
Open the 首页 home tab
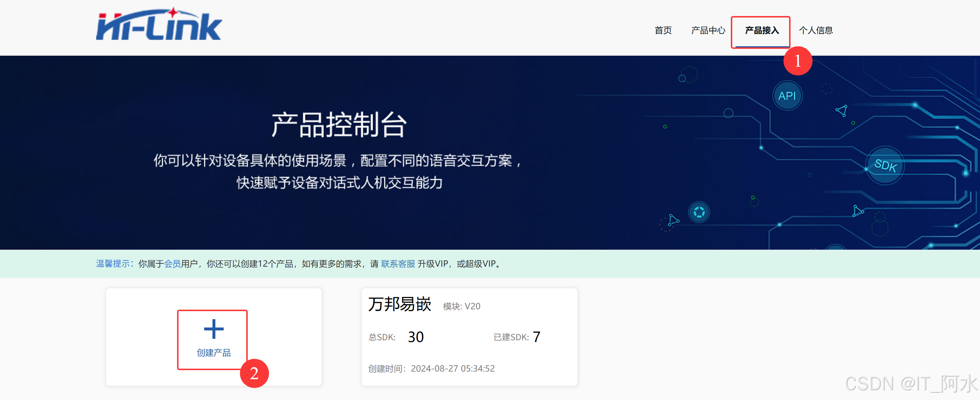tap(663, 31)
